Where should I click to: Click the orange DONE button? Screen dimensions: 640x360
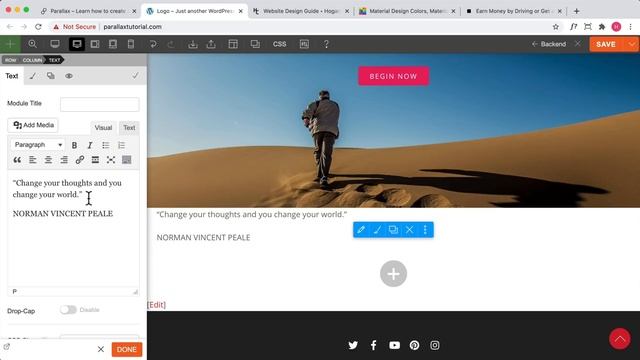[x=127, y=349]
